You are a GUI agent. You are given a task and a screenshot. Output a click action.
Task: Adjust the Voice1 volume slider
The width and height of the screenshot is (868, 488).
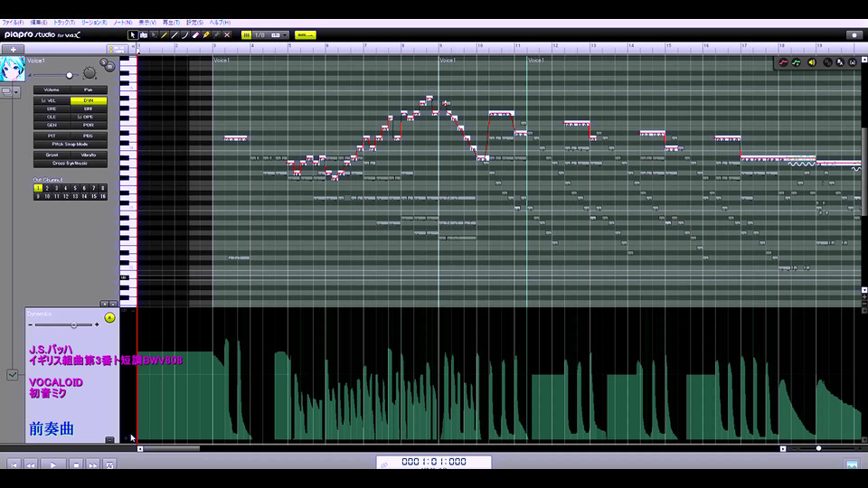point(70,75)
